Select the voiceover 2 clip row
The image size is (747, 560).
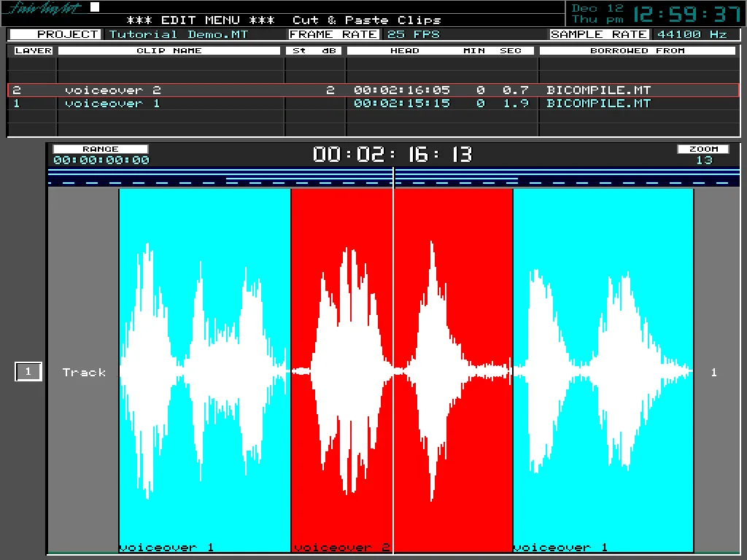pyautogui.click(x=373, y=90)
